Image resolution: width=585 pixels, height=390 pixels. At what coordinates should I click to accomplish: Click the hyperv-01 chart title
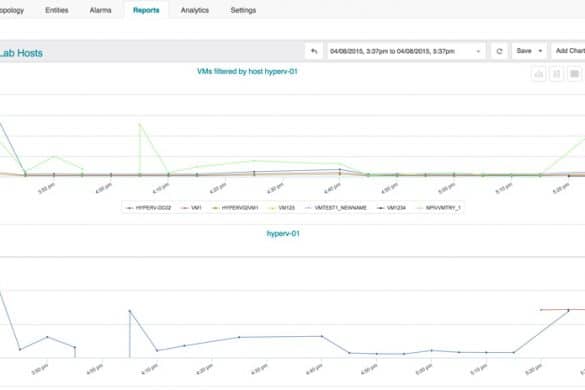[x=283, y=234]
